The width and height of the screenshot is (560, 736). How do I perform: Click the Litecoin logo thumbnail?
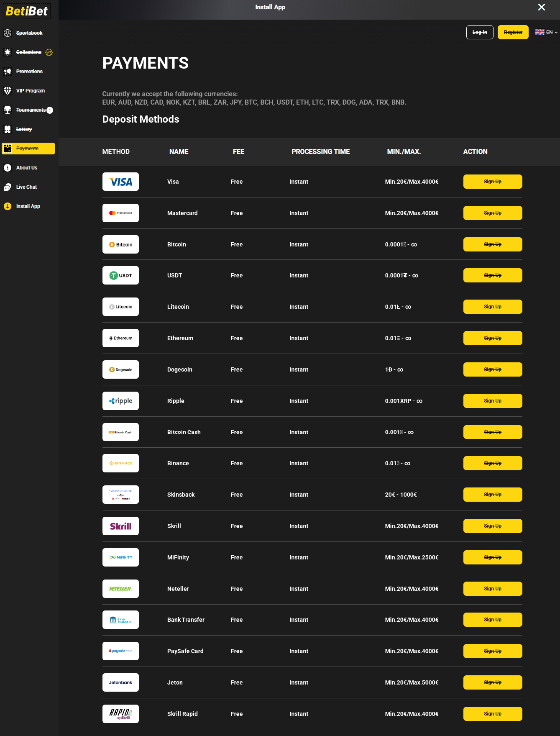120,307
